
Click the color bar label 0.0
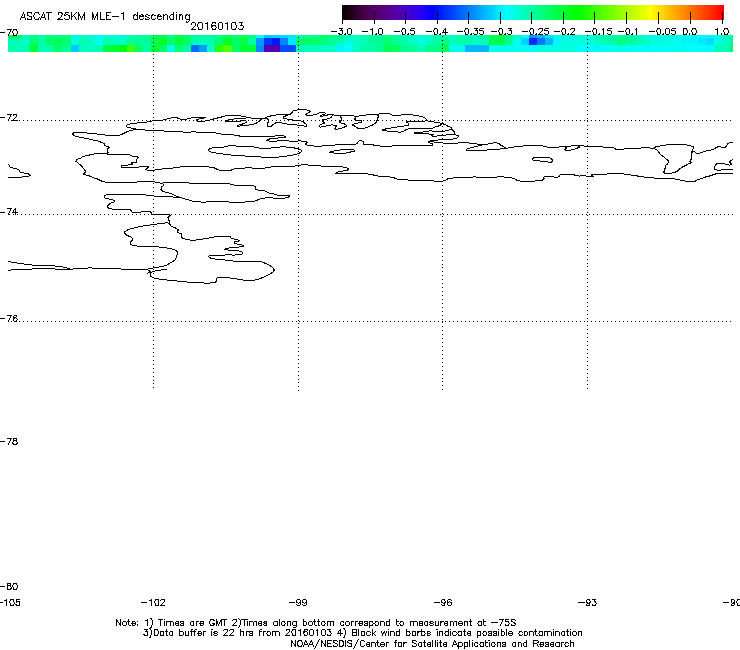(x=690, y=32)
